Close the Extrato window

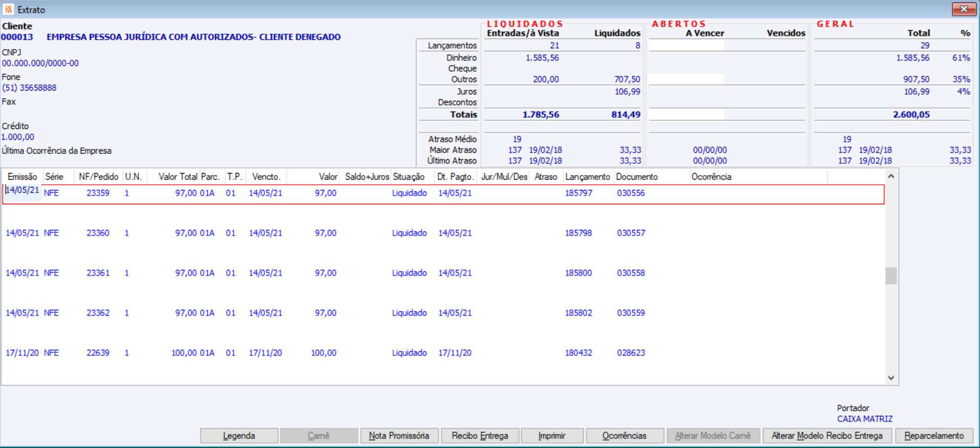pyautogui.click(x=964, y=9)
